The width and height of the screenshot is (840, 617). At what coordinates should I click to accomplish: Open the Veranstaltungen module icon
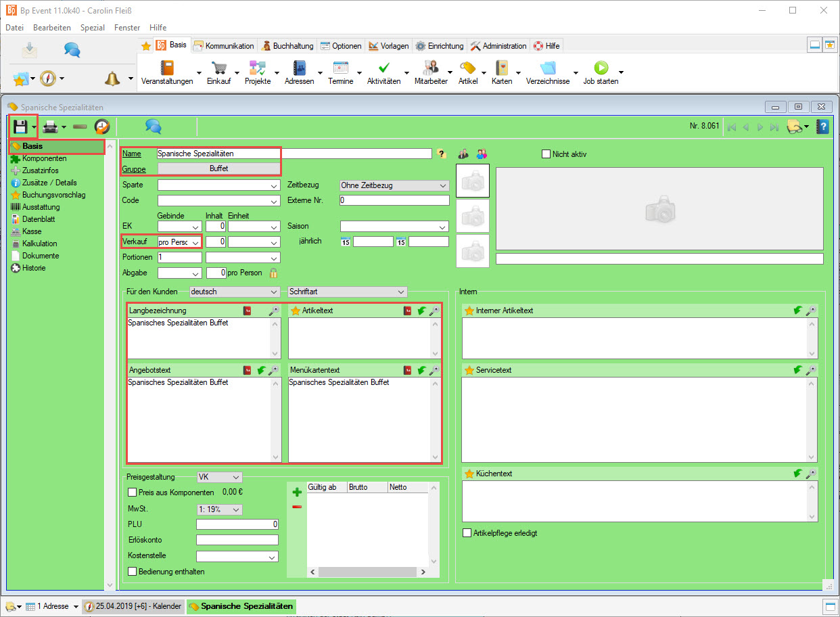tap(167, 68)
